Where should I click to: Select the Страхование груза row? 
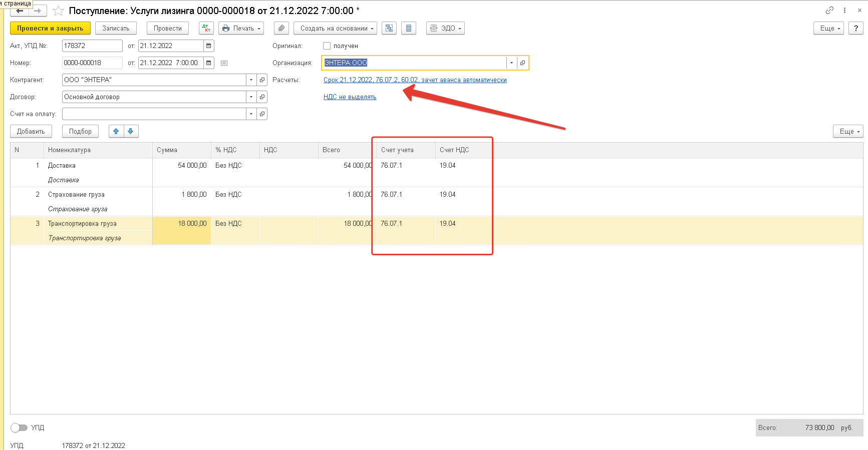pos(76,195)
